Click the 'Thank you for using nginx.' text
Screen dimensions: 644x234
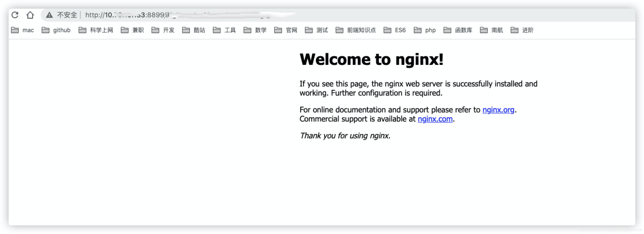[345, 135]
